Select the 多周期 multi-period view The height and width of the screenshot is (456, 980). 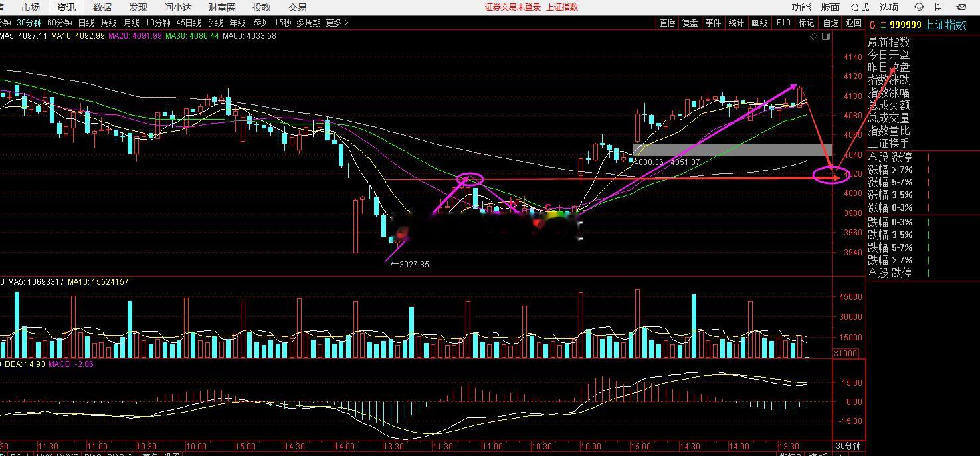[308, 23]
